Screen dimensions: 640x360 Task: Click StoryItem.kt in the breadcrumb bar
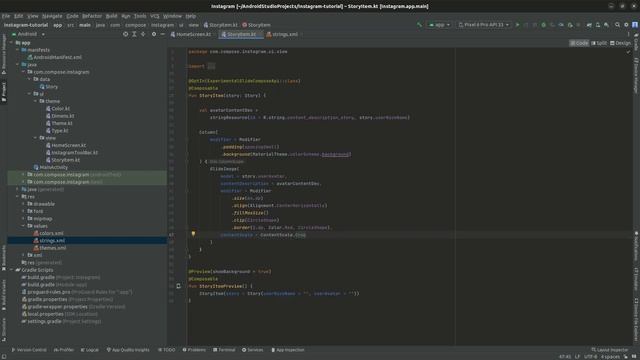(x=220, y=25)
